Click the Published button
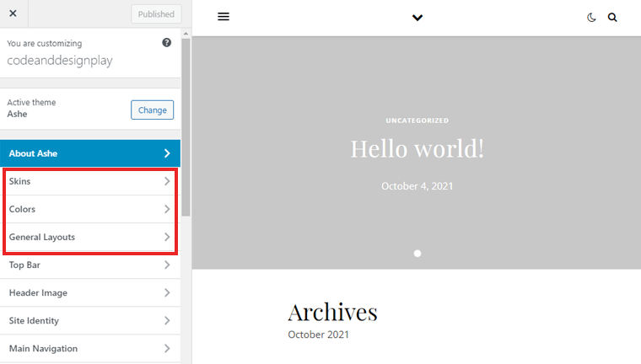The width and height of the screenshot is (641, 364). pos(156,14)
